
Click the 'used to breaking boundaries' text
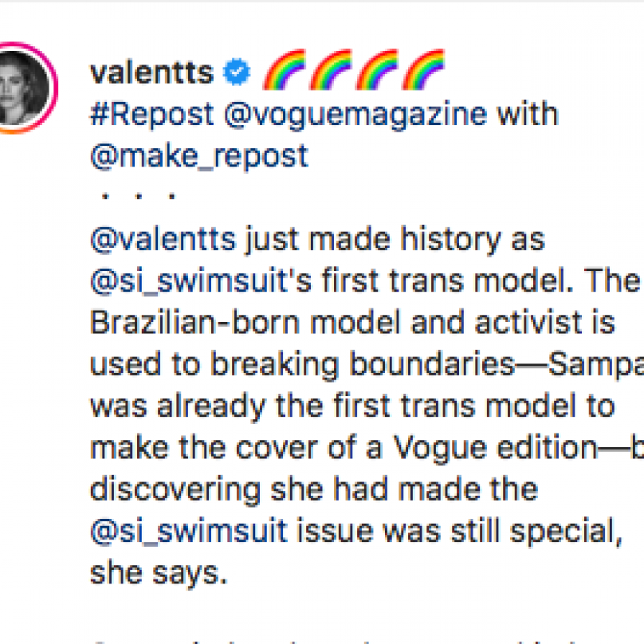(x=302, y=365)
